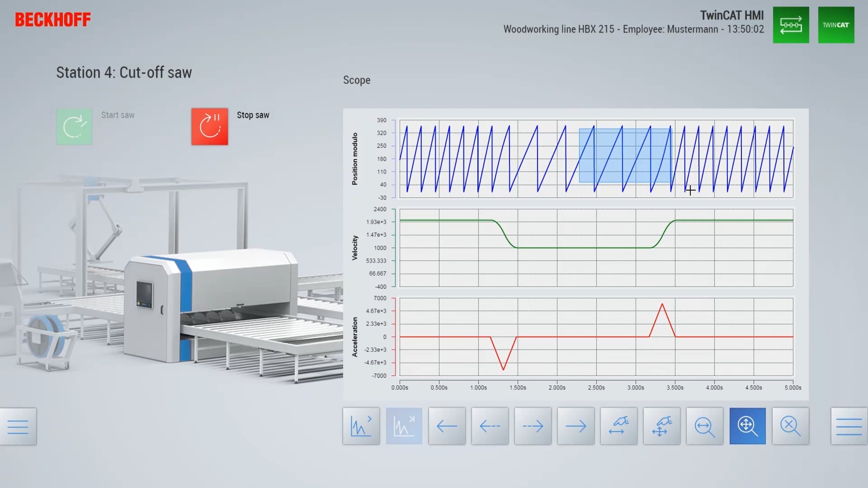Viewport: 868px width, 488px height.
Task: Click the red acceleration peak
Action: pos(662,305)
